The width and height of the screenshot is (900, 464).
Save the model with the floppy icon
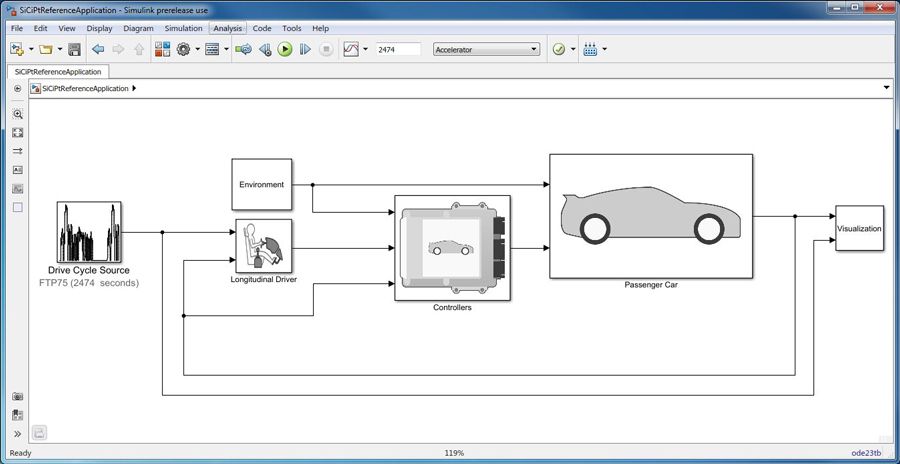(74, 49)
